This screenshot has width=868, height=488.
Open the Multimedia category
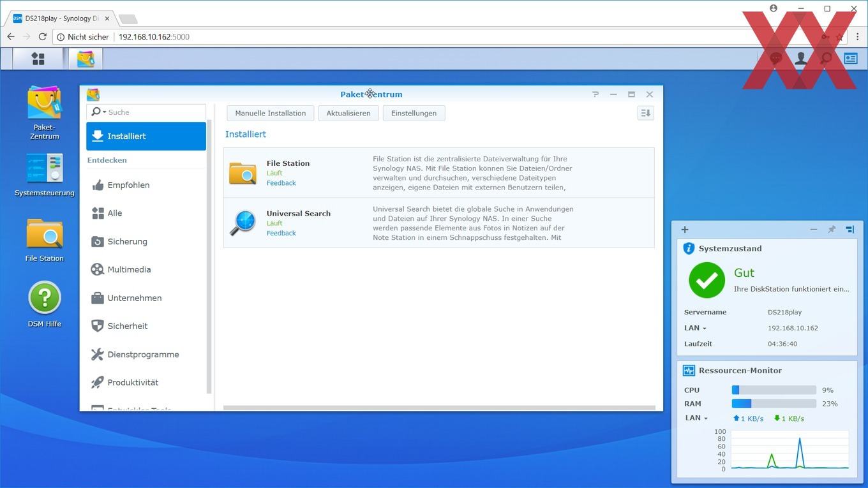tap(146, 269)
